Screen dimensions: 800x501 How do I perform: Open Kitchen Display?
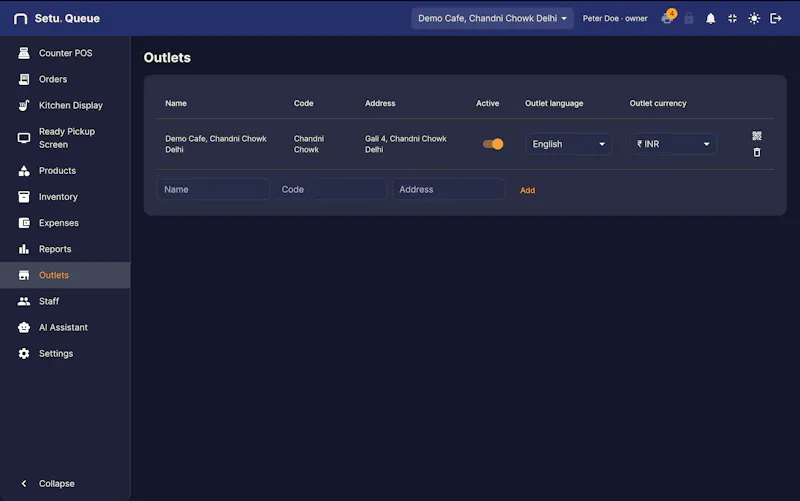65,105
